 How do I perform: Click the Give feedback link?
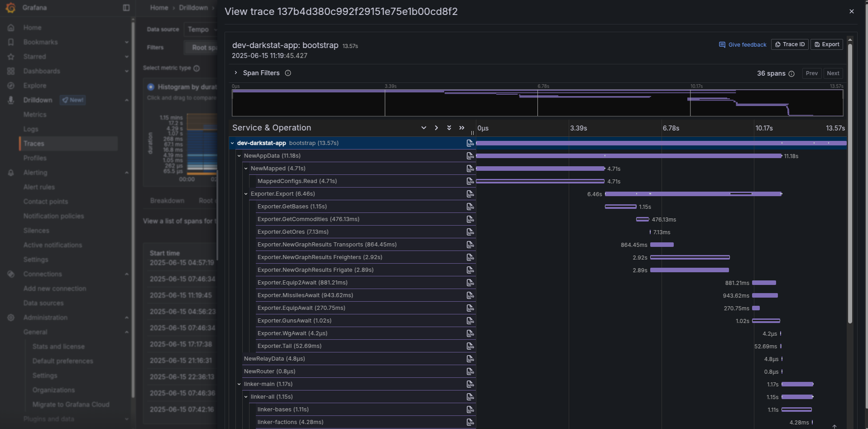click(x=743, y=44)
